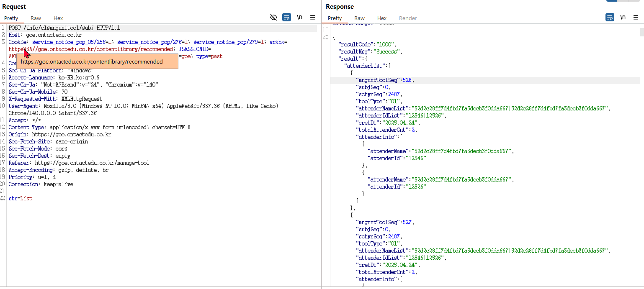Open the Response Render tab
The width and height of the screenshot is (644, 289).
(x=408, y=18)
